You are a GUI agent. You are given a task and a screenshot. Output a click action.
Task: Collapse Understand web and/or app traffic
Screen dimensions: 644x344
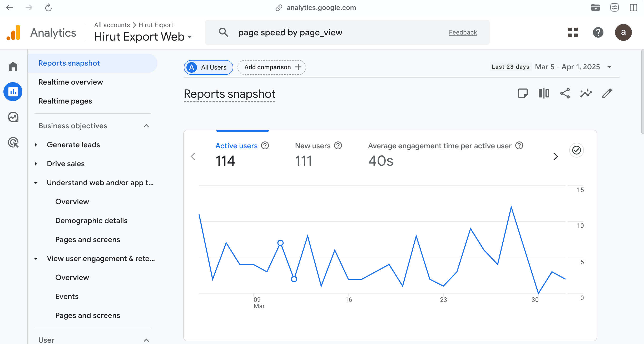tap(36, 183)
